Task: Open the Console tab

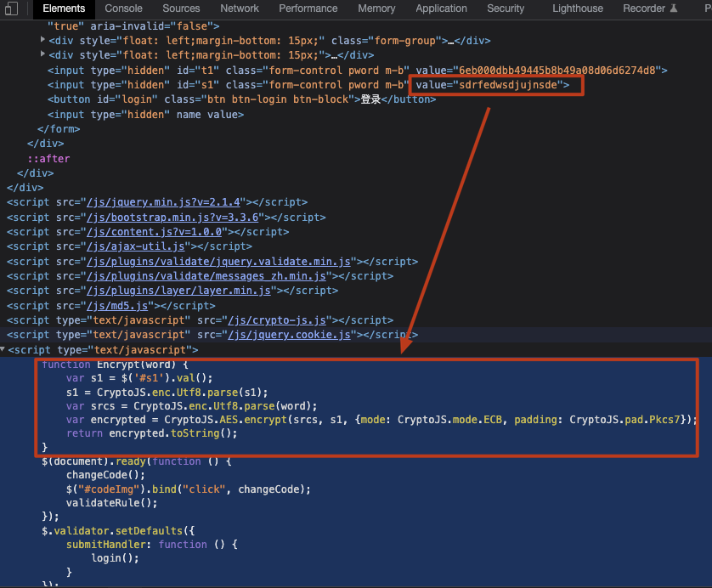Action: (123, 8)
